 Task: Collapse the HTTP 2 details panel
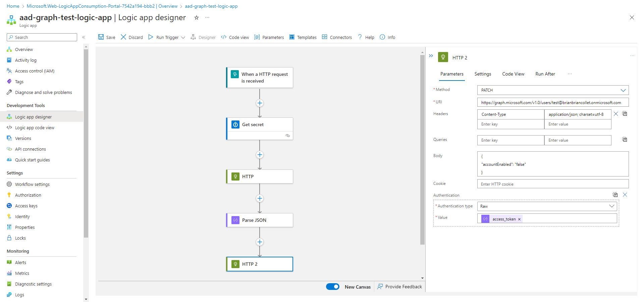[431, 56]
